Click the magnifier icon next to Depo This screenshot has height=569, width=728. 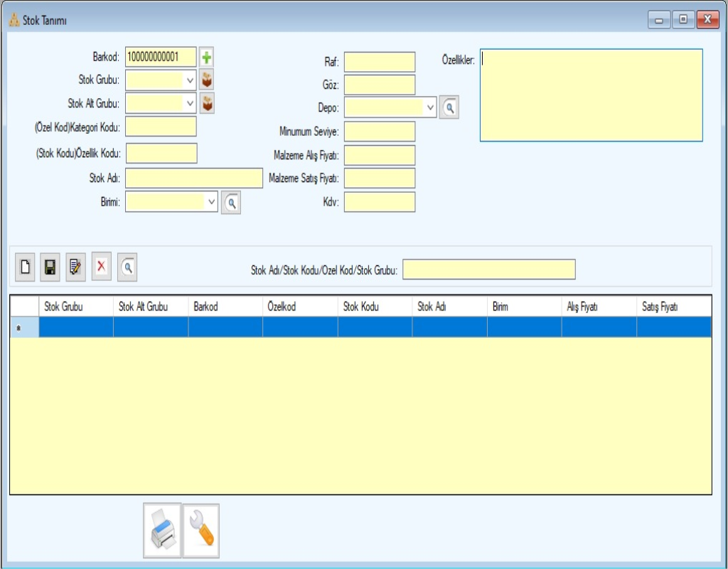(x=449, y=108)
